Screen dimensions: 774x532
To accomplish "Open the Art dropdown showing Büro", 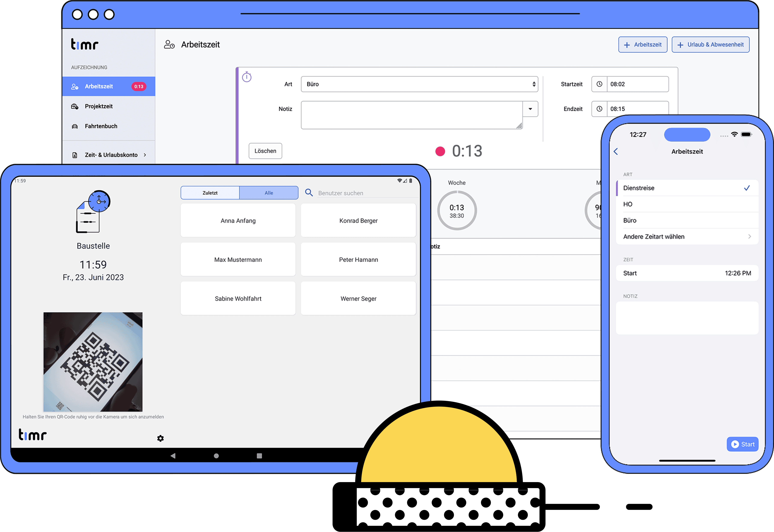I will click(x=419, y=84).
